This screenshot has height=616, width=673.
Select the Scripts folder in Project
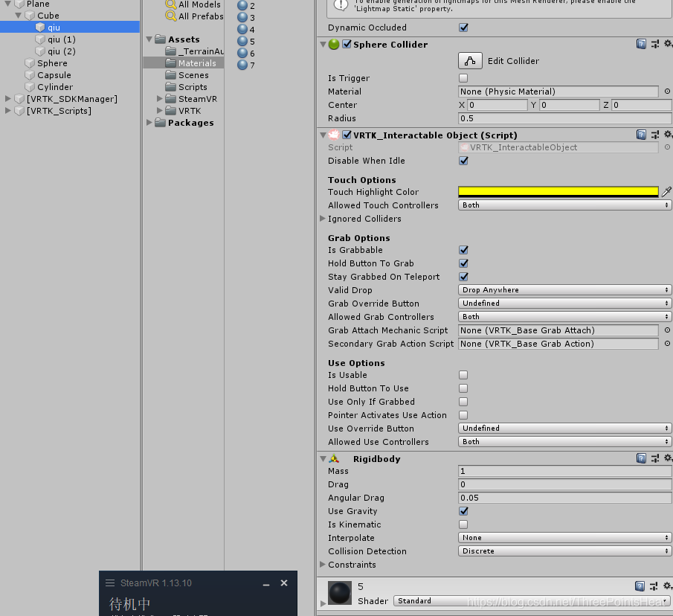[193, 87]
